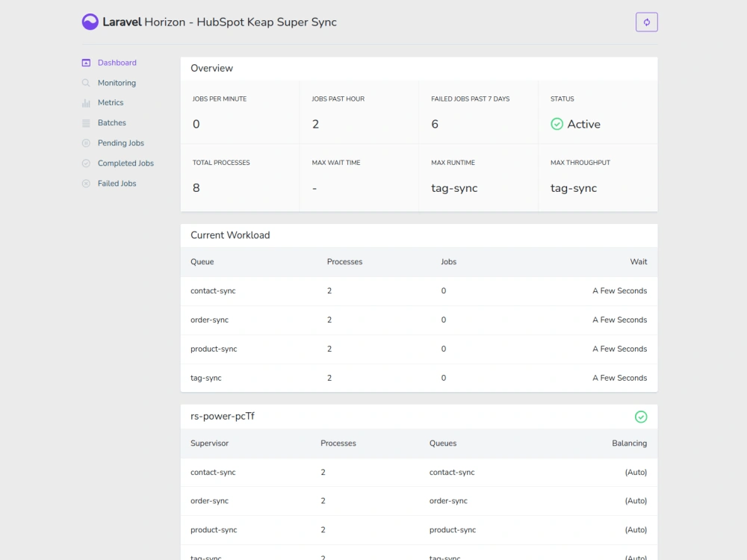The width and height of the screenshot is (747, 560).
Task: Click the green Active status indicator
Action: coord(557,124)
